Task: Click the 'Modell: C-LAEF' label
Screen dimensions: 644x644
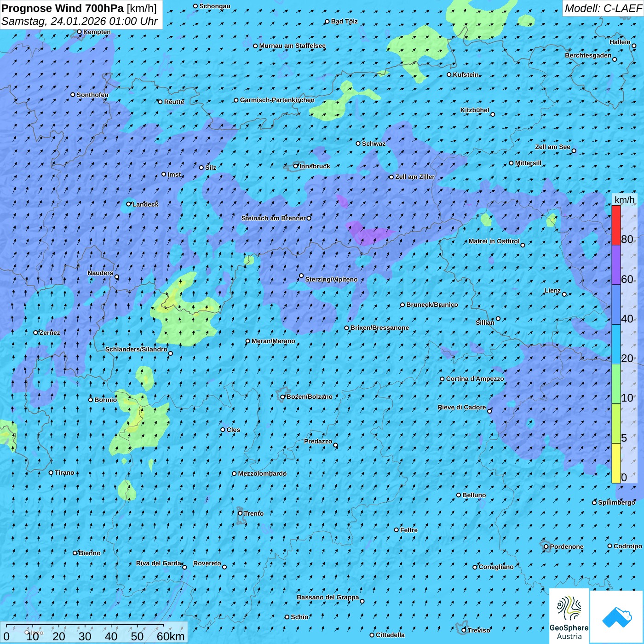Action: [x=603, y=8]
